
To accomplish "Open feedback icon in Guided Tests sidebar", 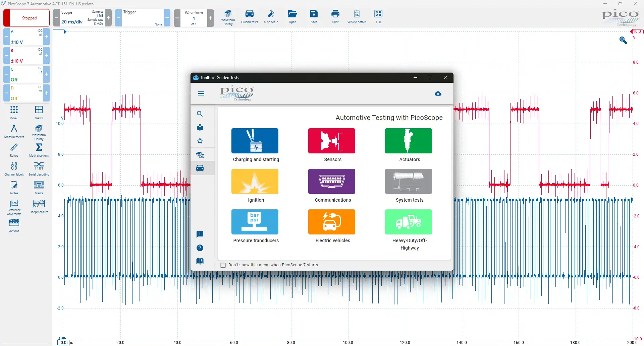I will 200,234.
